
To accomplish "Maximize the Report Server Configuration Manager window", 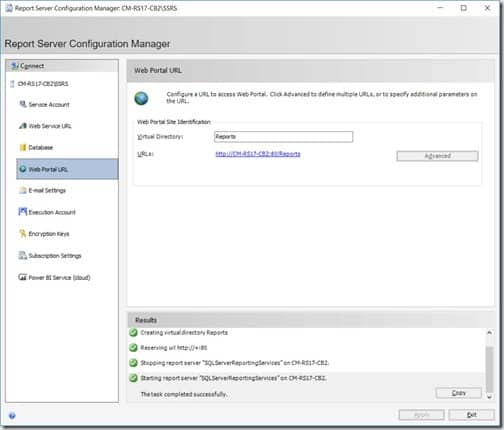I will (x=463, y=8).
